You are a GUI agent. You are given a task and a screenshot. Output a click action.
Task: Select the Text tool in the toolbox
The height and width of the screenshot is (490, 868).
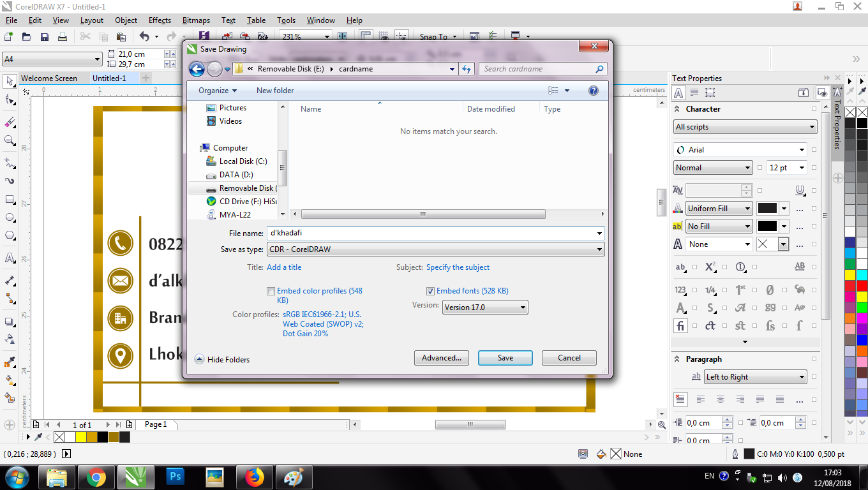[x=10, y=258]
